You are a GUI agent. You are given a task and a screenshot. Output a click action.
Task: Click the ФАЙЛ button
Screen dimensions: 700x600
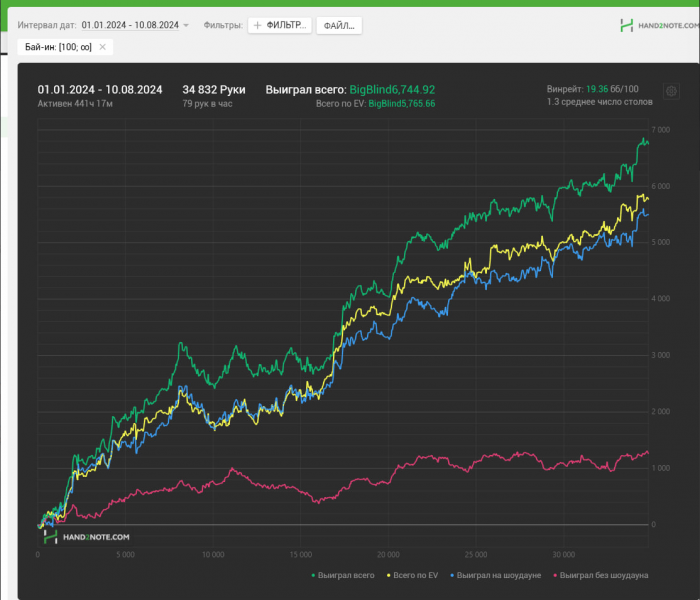click(x=339, y=25)
